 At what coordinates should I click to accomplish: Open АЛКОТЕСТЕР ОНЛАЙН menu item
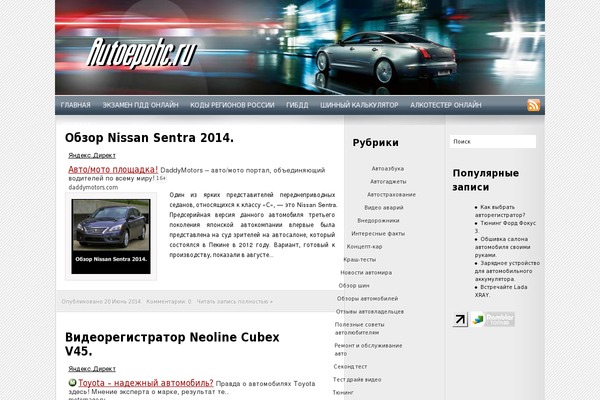(x=446, y=105)
